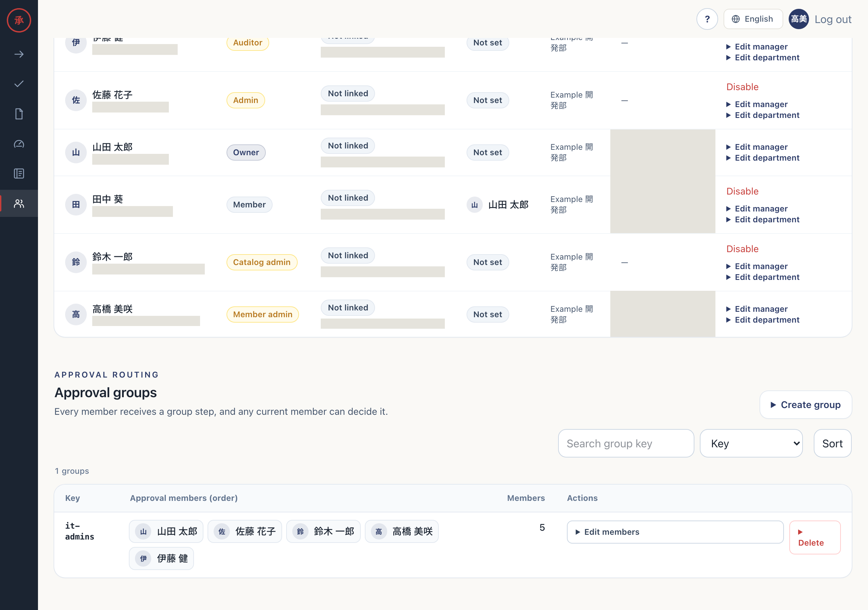Click the help question mark button
868x610 pixels.
[x=707, y=19]
